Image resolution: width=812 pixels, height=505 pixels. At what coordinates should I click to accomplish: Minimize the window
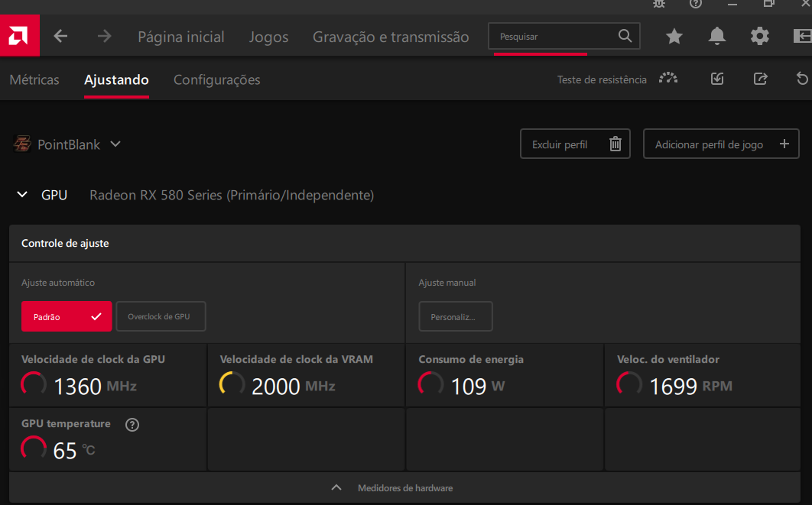tap(732, 4)
